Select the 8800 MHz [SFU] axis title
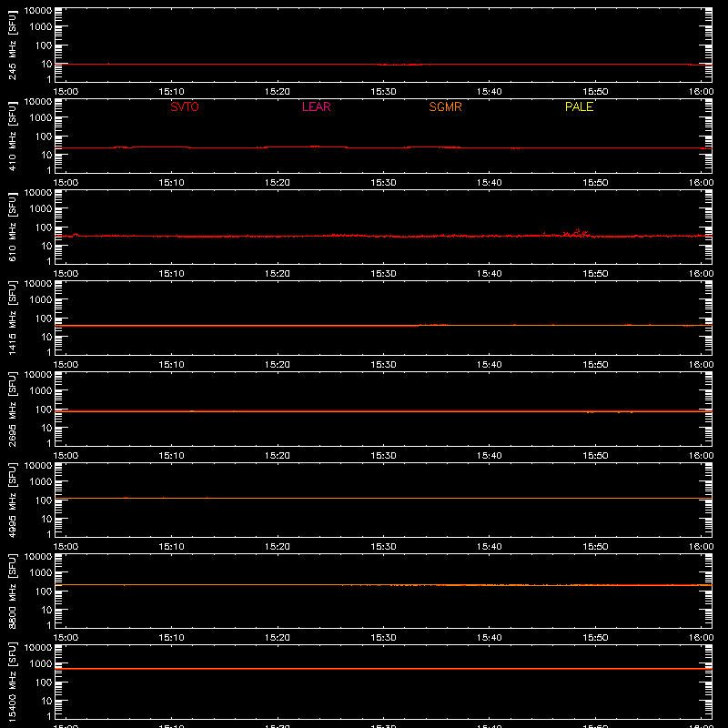This screenshot has width=728, height=728. 12,591
